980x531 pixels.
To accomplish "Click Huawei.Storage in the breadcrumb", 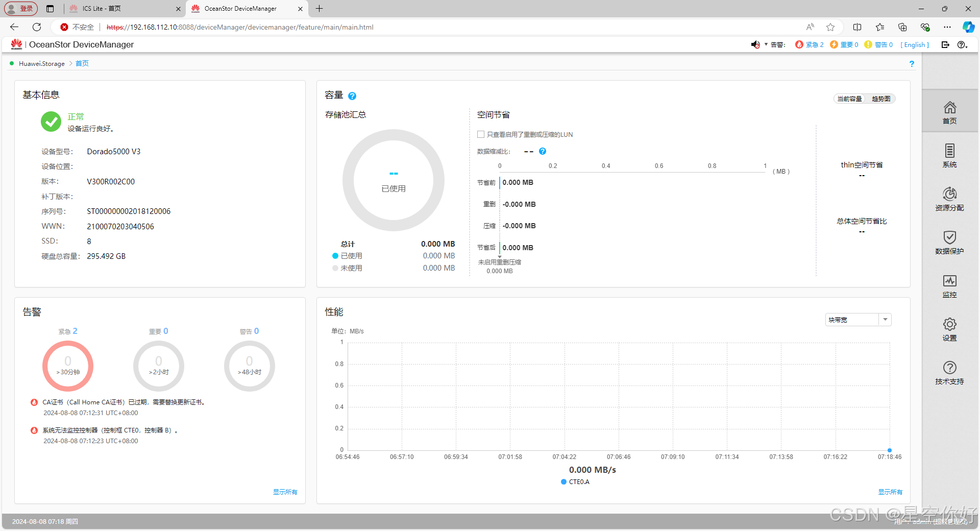I will pyautogui.click(x=42, y=64).
